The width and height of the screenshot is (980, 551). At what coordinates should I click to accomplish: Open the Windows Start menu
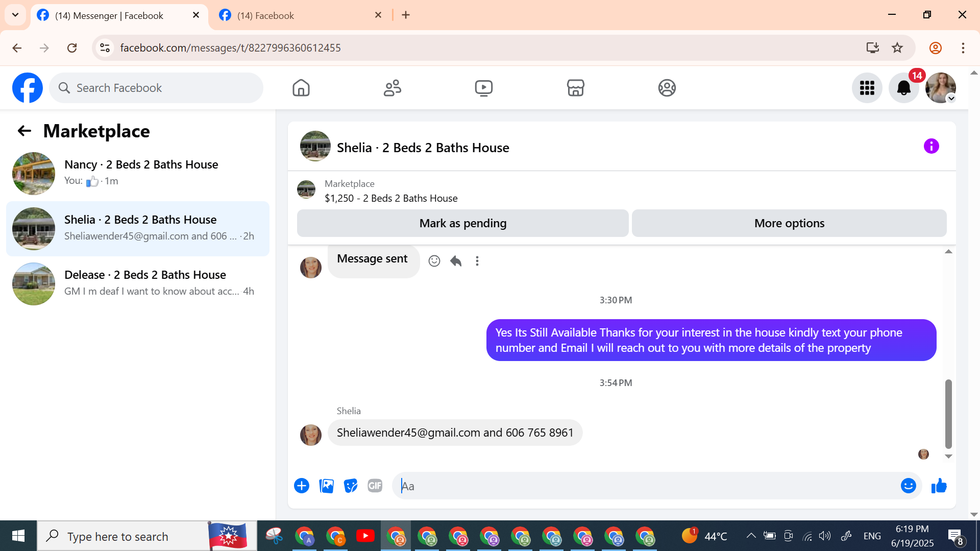point(18,536)
